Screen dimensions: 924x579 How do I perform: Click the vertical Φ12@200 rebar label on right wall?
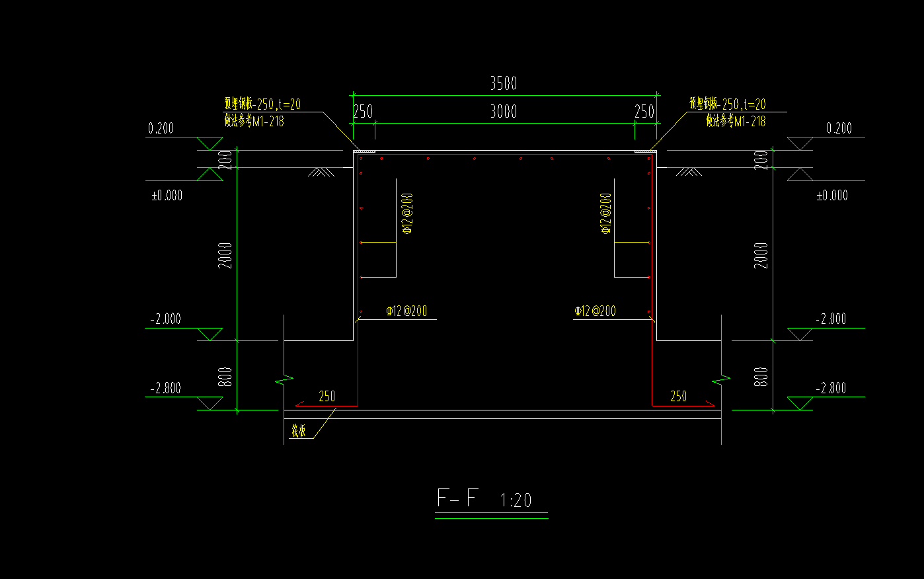606,213
